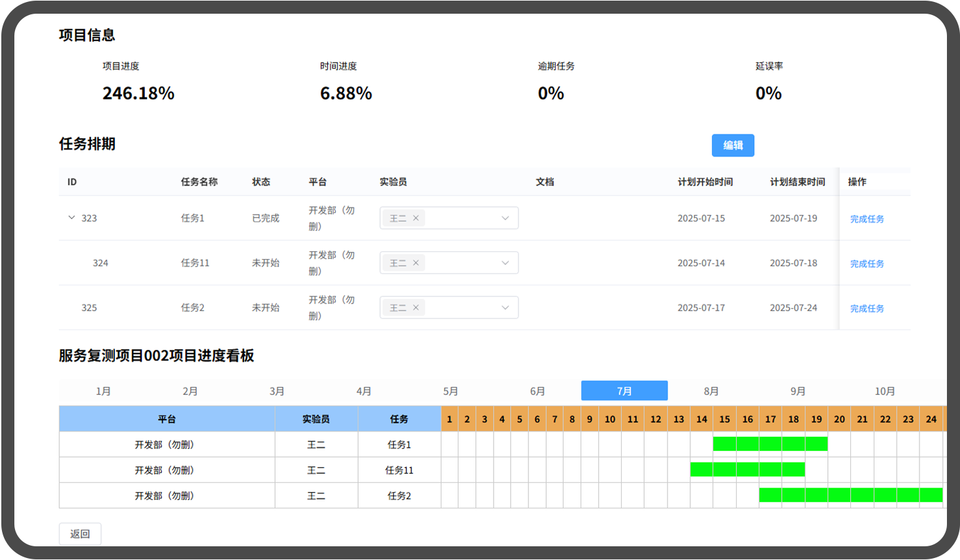
Task: Switch to the 1月 month tab
Action: [x=103, y=391]
